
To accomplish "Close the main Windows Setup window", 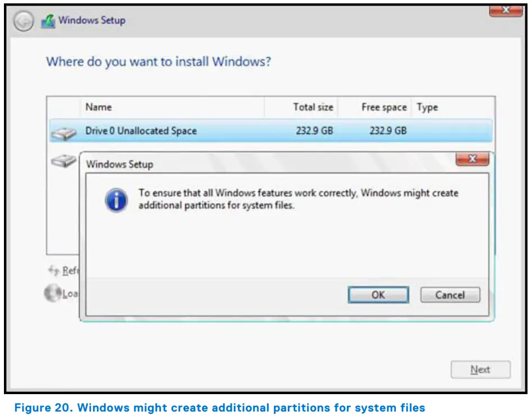I will pyautogui.click(x=506, y=9).
